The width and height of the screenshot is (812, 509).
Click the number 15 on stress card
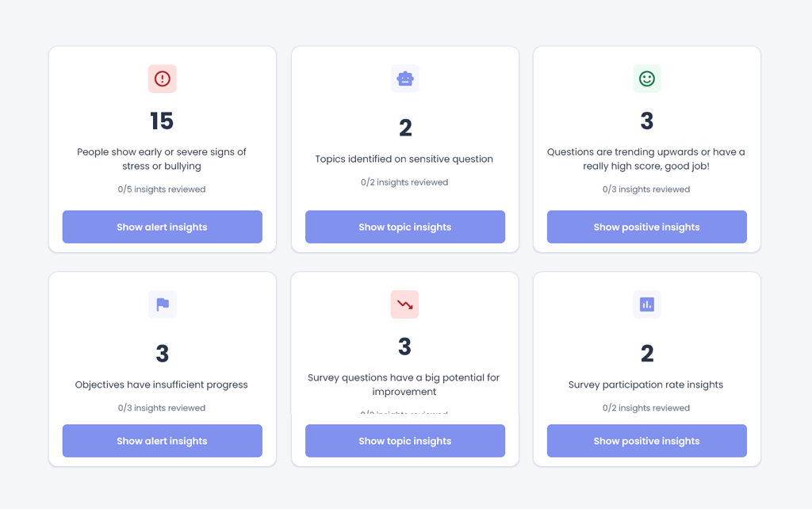tap(162, 121)
